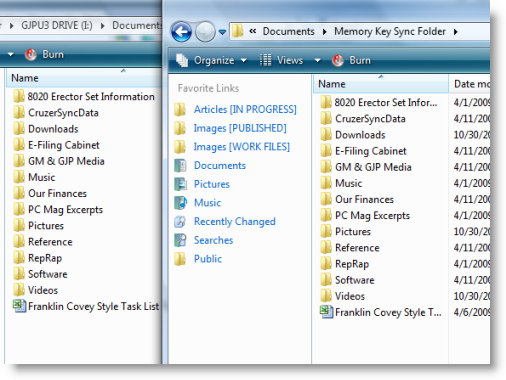The height and width of the screenshot is (380, 506).
Task: Click Excel icon of Franklin Covey Style T... file
Action: point(326,312)
